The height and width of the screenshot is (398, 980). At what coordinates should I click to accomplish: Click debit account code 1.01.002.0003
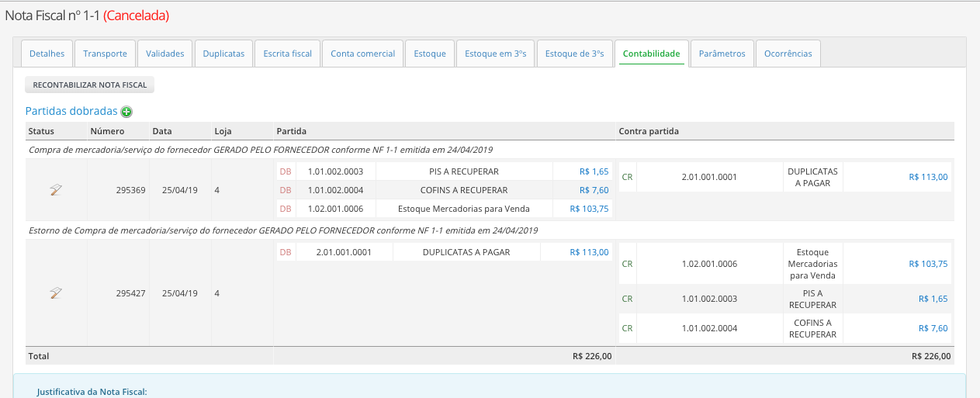click(x=335, y=171)
